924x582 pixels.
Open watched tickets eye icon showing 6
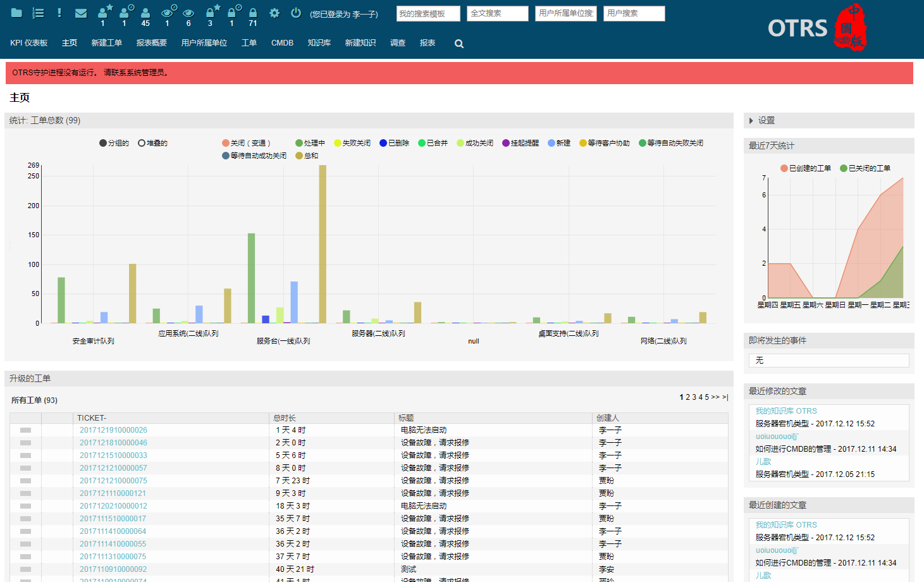(x=188, y=13)
